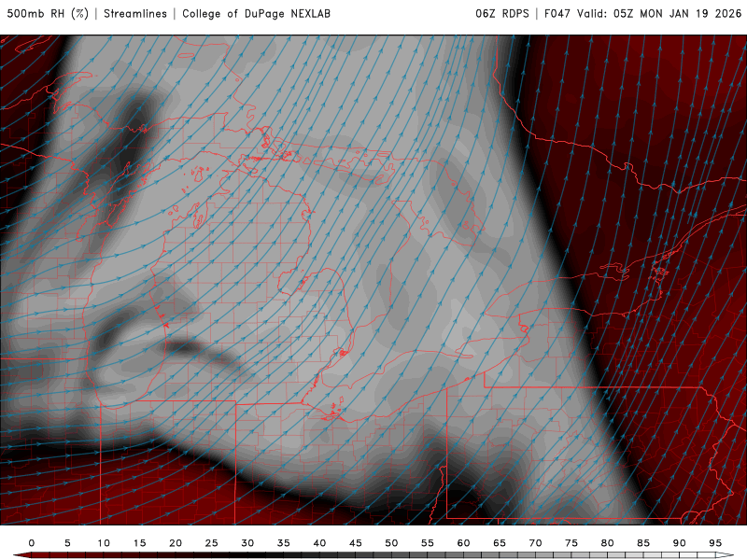This screenshot has height=560, width=747.
Task: Click the "10" label on the color scale
Action: point(104,543)
